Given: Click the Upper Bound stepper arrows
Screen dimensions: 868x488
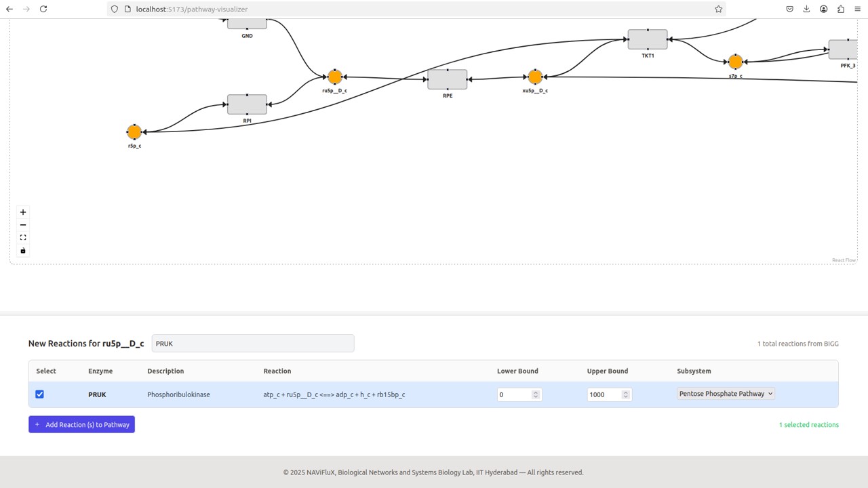Looking at the screenshot, I should [x=625, y=394].
